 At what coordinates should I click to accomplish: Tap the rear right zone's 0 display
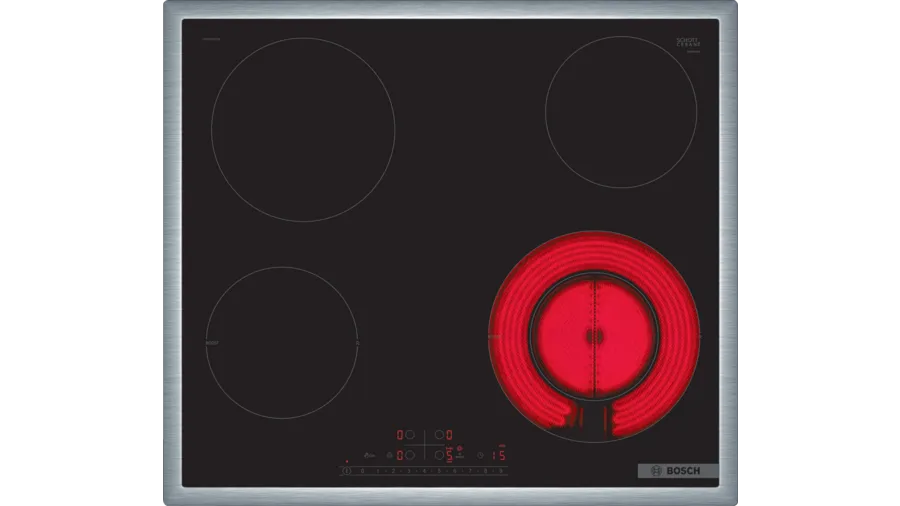(x=449, y=435)
